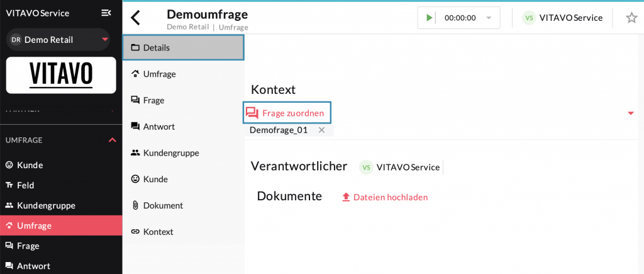
Task: Open Feld in the left sidebar
Action: pos(25,185)
